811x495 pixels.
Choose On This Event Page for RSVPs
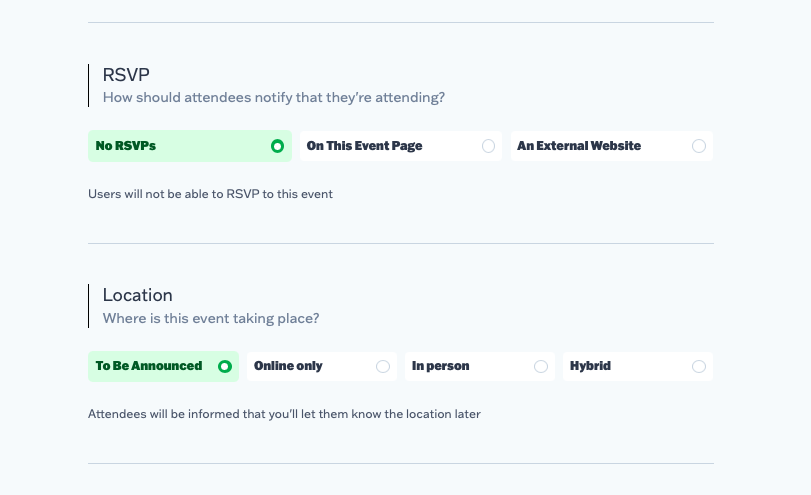coord(364,146)
